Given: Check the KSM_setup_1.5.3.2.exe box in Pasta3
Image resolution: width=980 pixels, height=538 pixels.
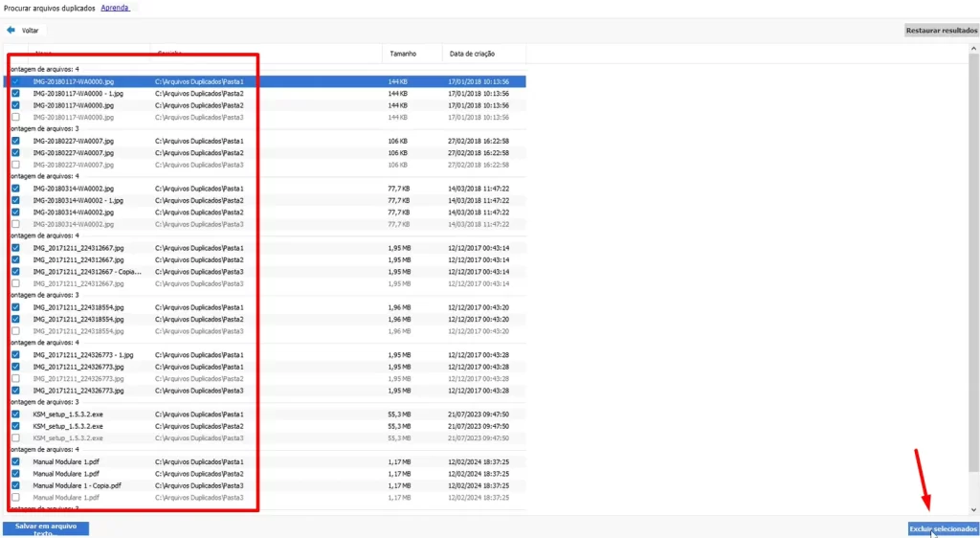Looking at the screenshot, I should [15, 437].
